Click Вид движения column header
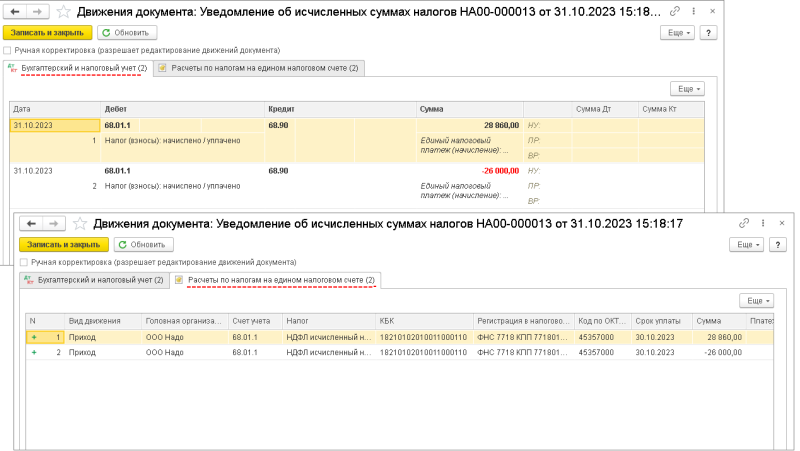 point(103,321)
